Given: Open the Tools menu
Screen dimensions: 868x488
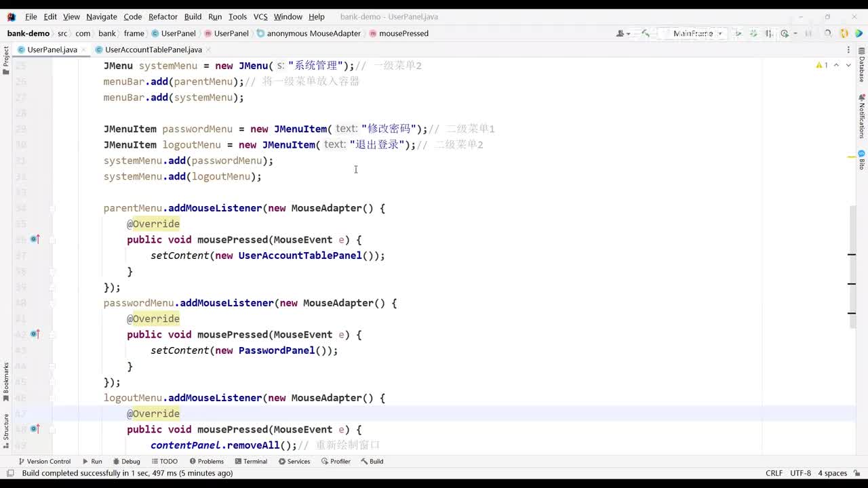Looking at the screenshot, I should click(x=237, y=16).
